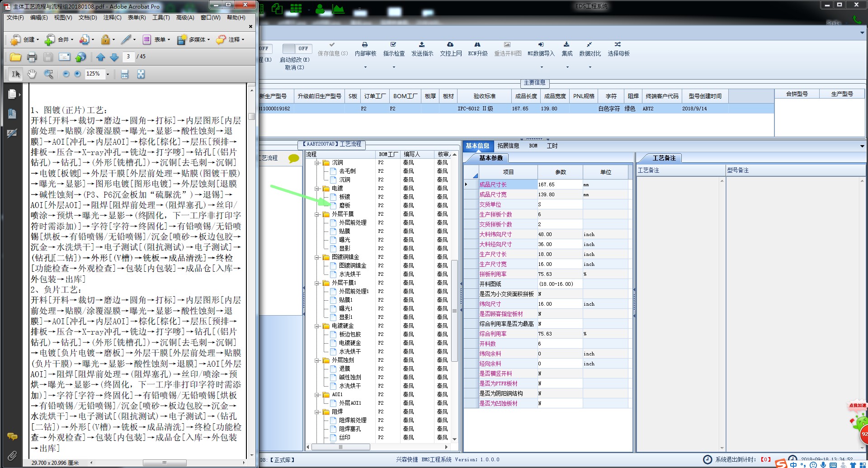Click the page number input field
This screenshot has width=868, height=468.
128,57
